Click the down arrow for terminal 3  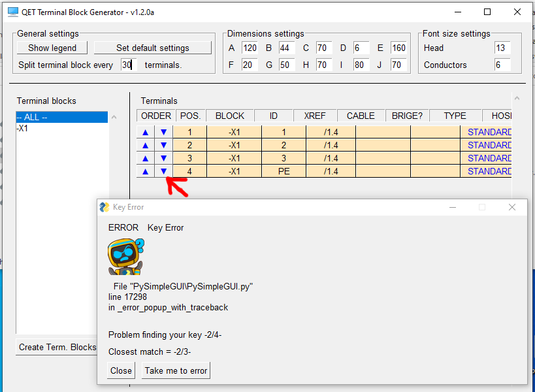coord(163,158)
